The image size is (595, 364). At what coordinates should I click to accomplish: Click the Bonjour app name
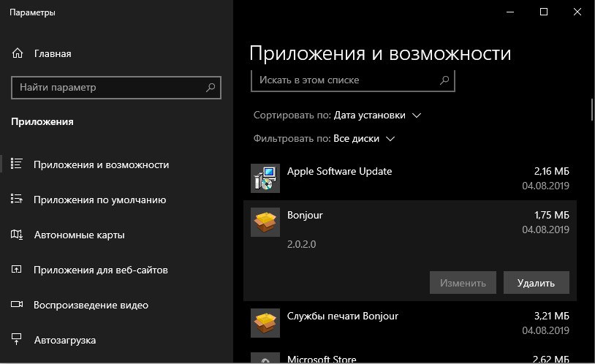(305, 215)
